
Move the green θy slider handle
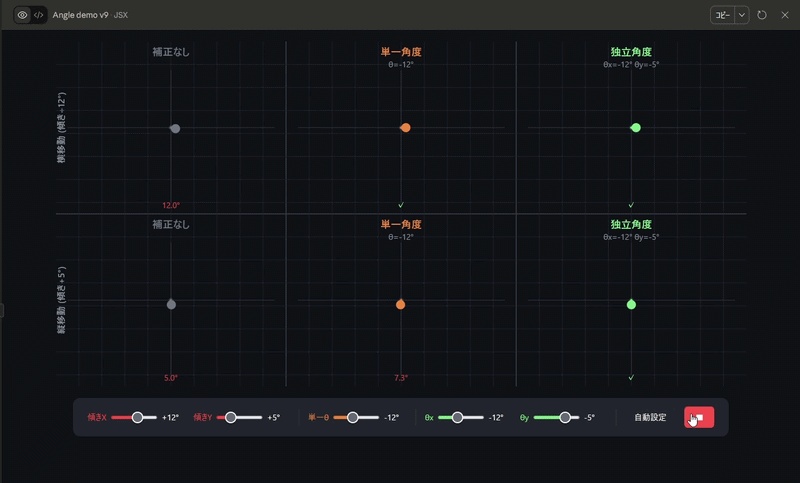point(565,417)
